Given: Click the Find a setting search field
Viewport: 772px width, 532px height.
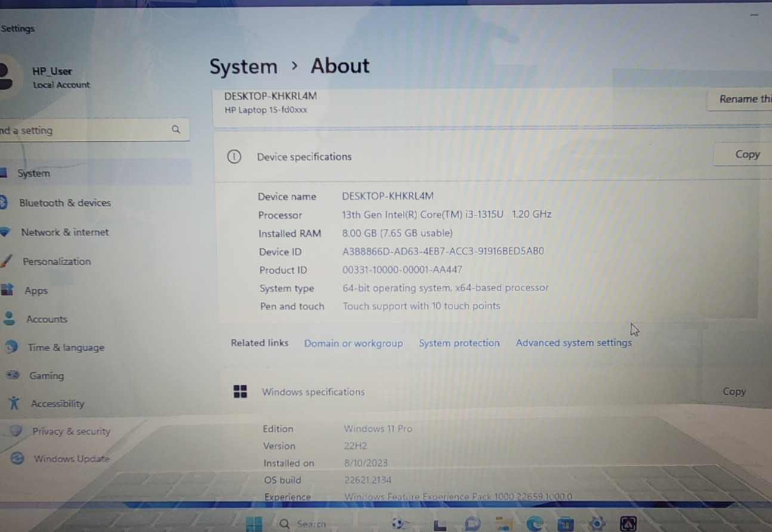Looking at the screenshot, I should pyautogui.click(x=94, y=130).
